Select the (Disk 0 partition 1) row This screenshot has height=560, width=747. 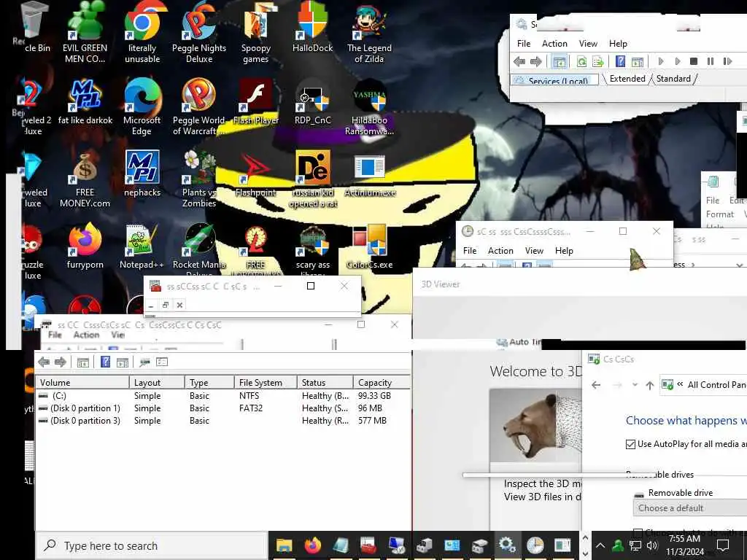click(223, 408)
